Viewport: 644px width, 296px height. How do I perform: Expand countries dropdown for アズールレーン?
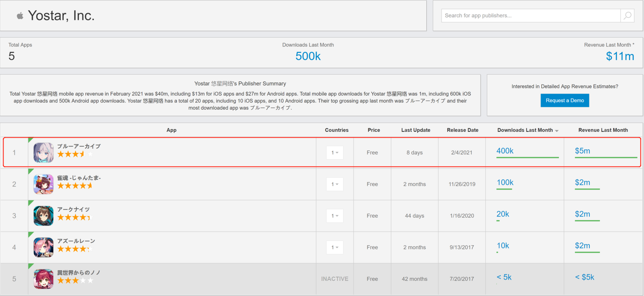coord(335,247)
